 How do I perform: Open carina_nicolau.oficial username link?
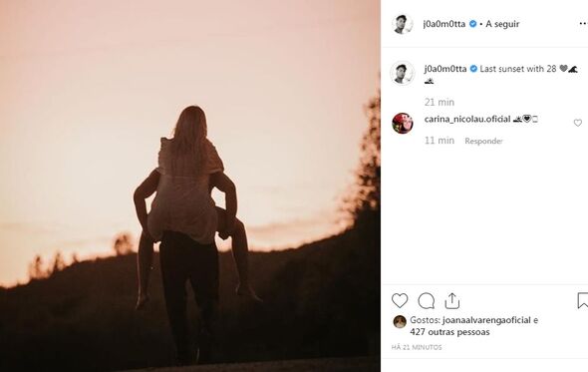click(x=467, y=119)
